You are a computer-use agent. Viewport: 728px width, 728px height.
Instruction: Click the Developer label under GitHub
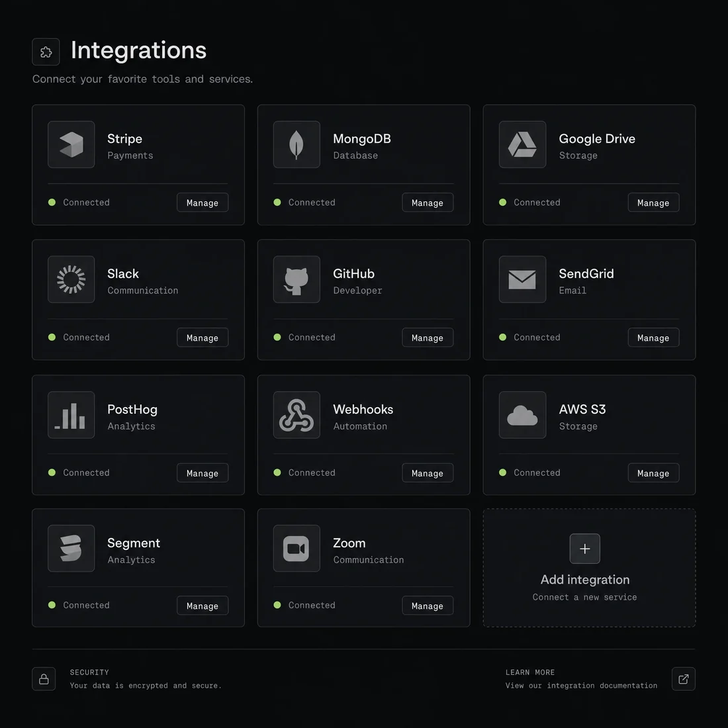coord(357,291)
